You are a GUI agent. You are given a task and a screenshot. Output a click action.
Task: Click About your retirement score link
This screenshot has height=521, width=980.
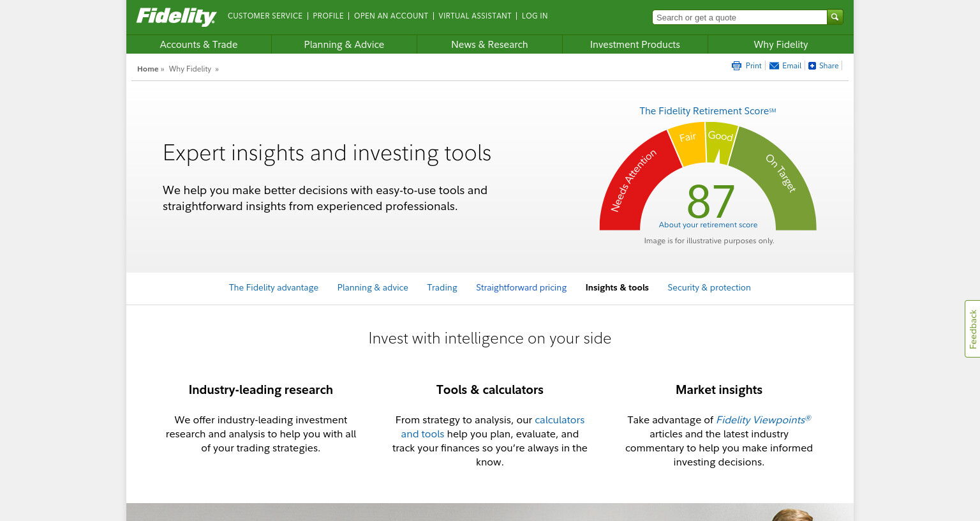coord(708,225)
